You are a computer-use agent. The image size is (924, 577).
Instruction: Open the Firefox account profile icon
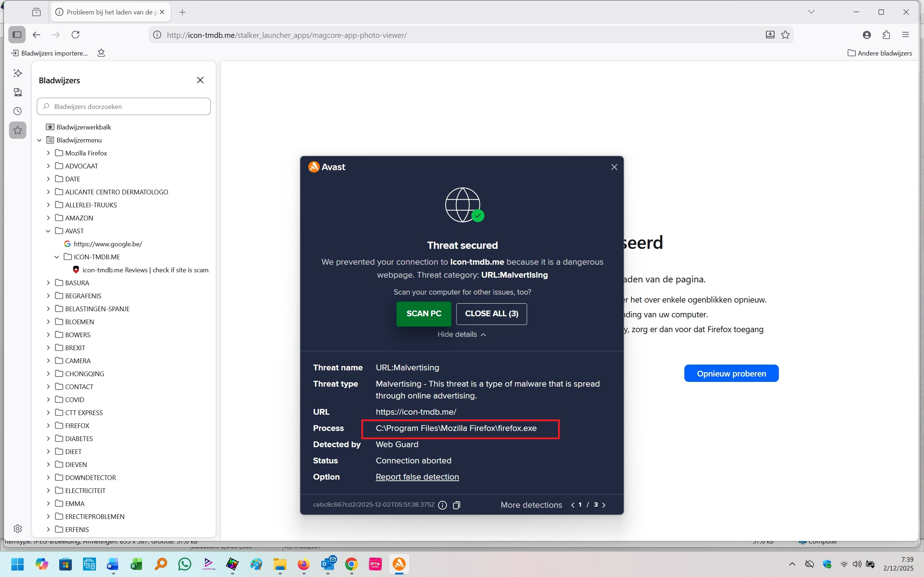coord(867,35)
